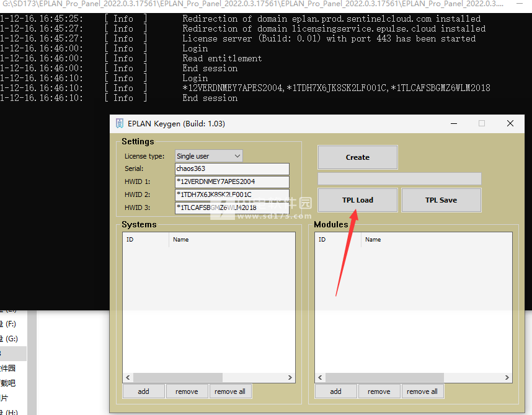Click the EPLAN Keygen title bar app icon
532x415 pixels.
[120, 123]
